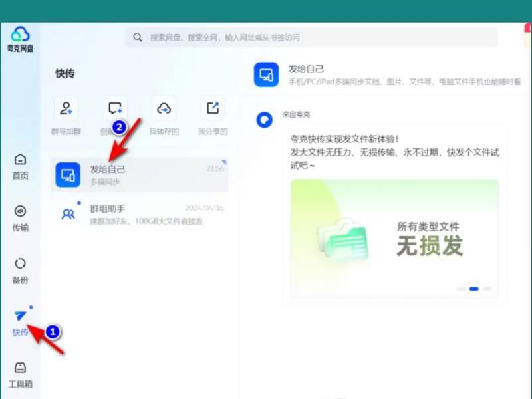Click the 夸克网盘 cloud logo
Screen dimensions: 532x399
click(x=20, y=34)
